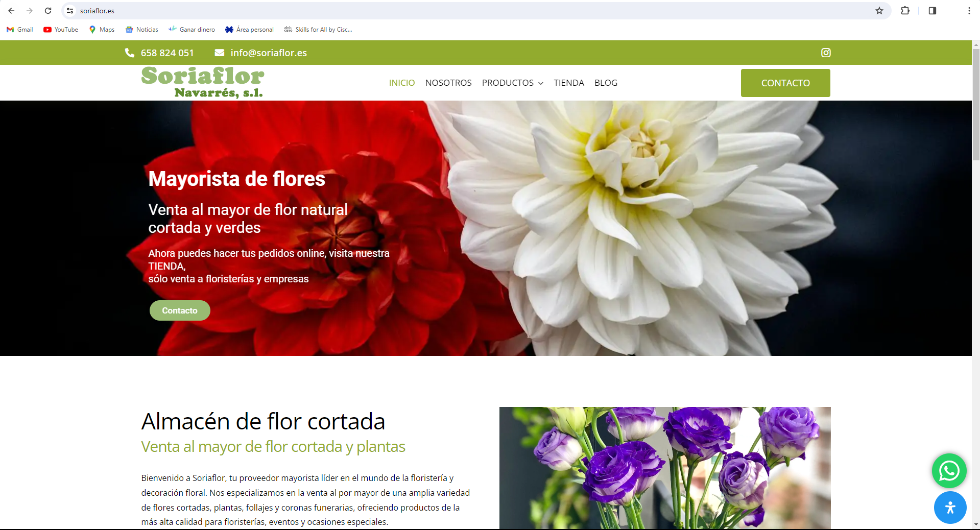Open the PRODUCTOS menu item
The image size is (980, 530).
tap(508, 83)
